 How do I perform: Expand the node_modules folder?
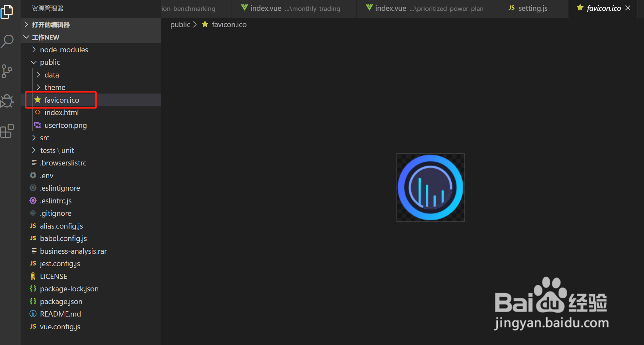(x=91, y=50)
